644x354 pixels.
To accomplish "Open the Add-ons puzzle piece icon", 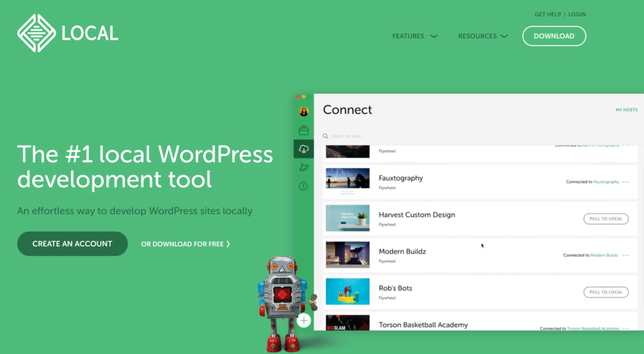I will [304, 167].
